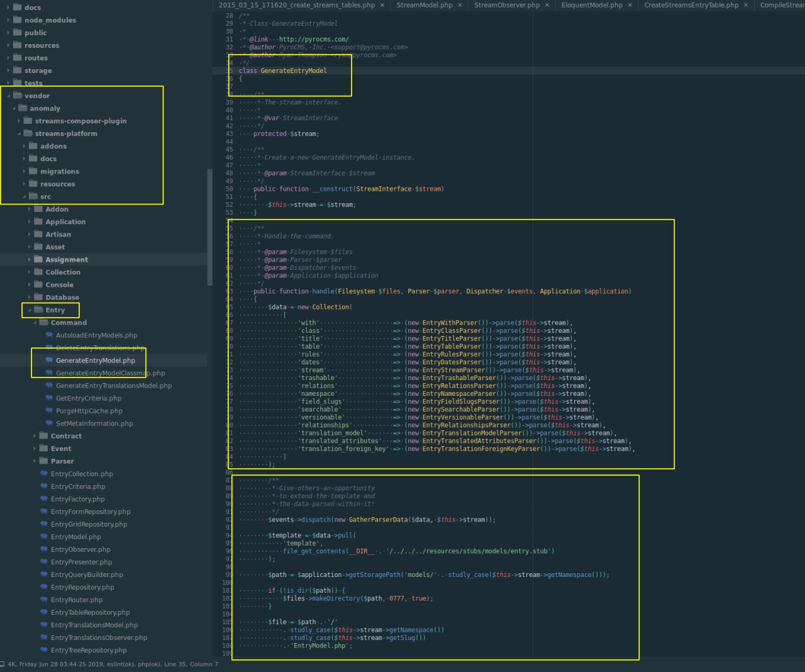
Task: Click the folder icon next to Artisan
Action: coord(38,234)
